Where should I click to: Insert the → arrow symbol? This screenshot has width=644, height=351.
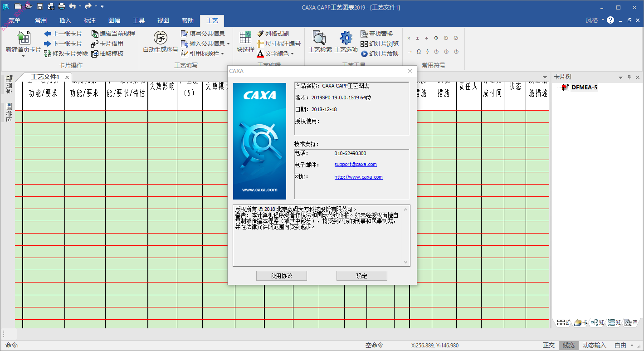409,52
